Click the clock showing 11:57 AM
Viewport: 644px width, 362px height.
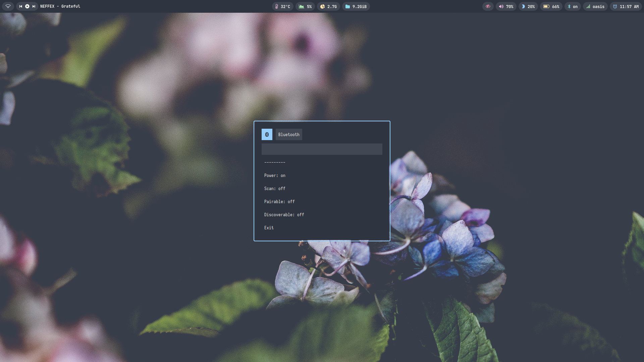click(626, 6)
